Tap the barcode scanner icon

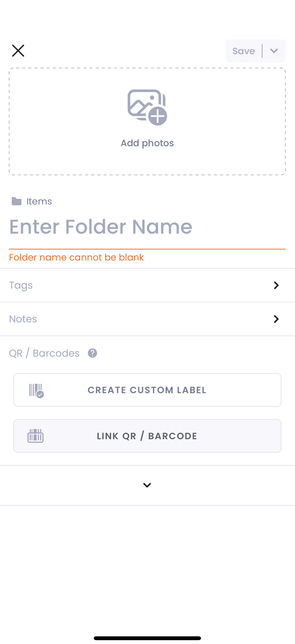[36, 436]
